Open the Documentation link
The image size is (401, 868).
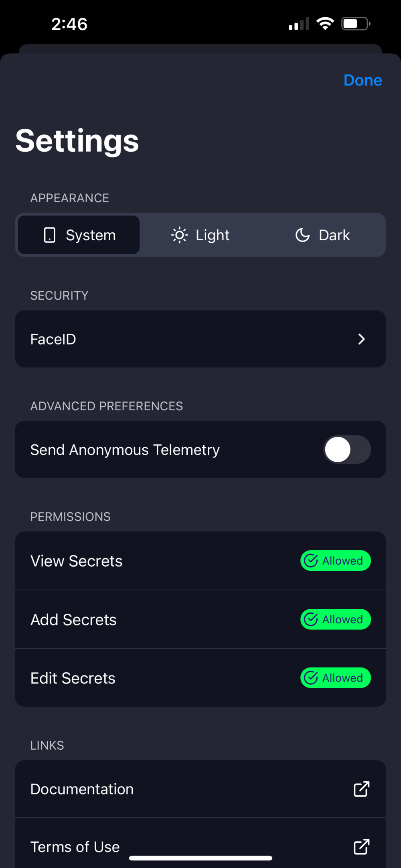(x=82, y=789)
